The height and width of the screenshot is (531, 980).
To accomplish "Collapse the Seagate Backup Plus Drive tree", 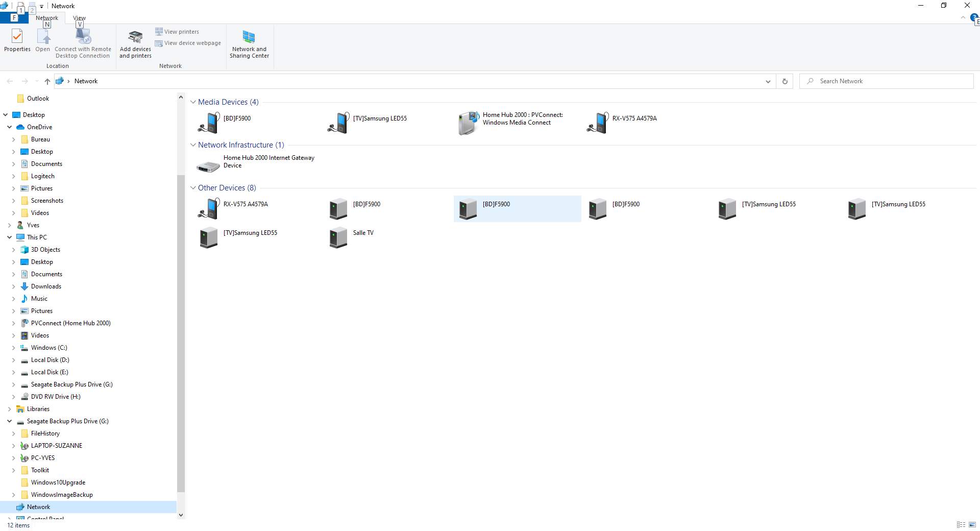I will (9, 421).
